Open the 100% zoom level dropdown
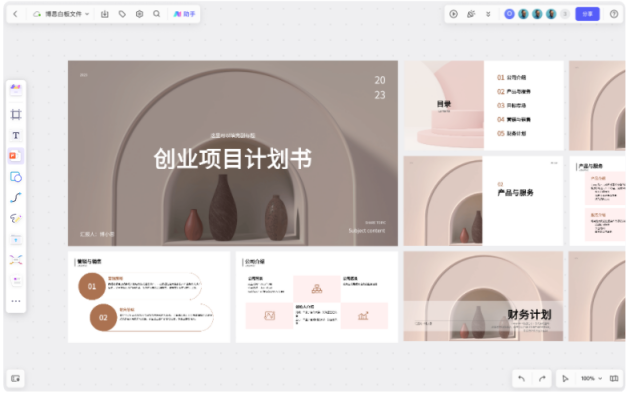The width and height of the screenshot is (630, 394). pos(591,378)
